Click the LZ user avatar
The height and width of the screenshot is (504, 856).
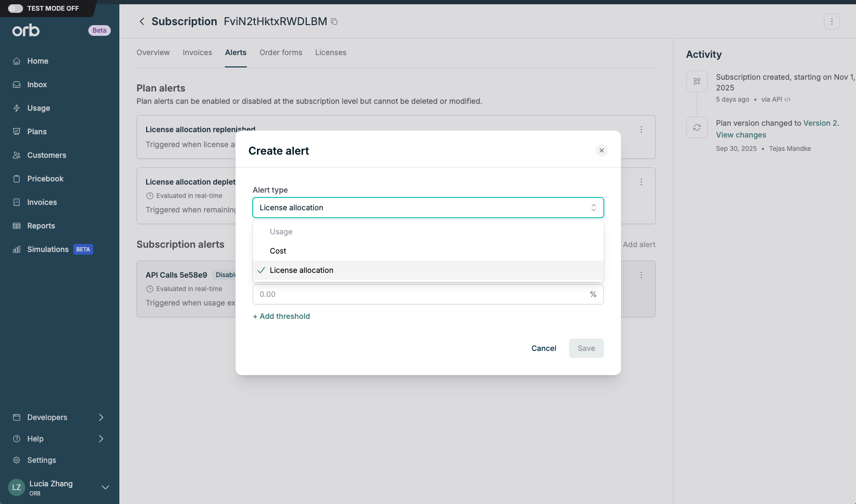[17, 487]
